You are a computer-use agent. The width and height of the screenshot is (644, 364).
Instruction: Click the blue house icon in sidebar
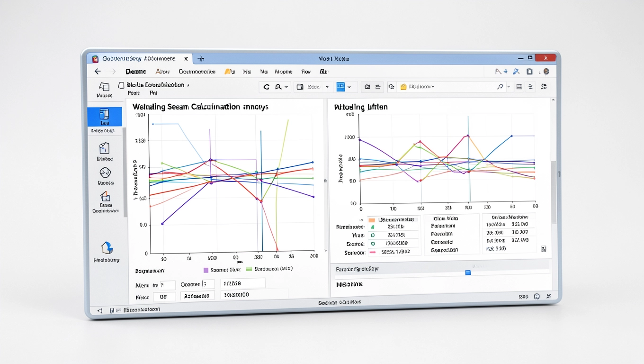tap(107, 248)
